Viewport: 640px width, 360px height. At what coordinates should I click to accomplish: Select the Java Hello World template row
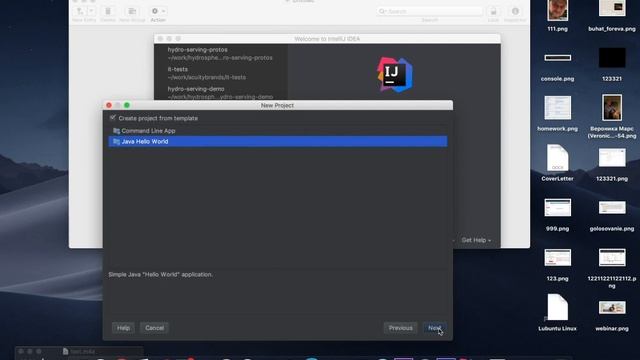coord(278,141)
